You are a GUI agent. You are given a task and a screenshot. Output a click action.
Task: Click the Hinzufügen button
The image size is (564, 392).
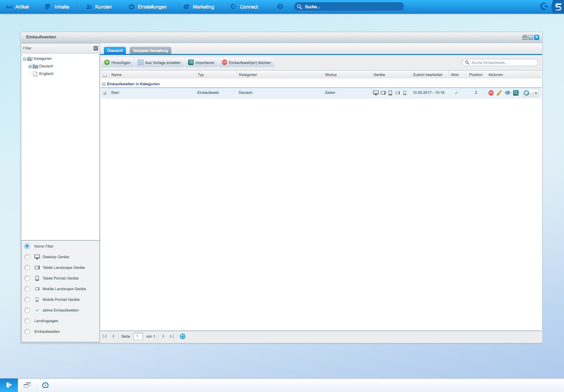pos(118,63)
